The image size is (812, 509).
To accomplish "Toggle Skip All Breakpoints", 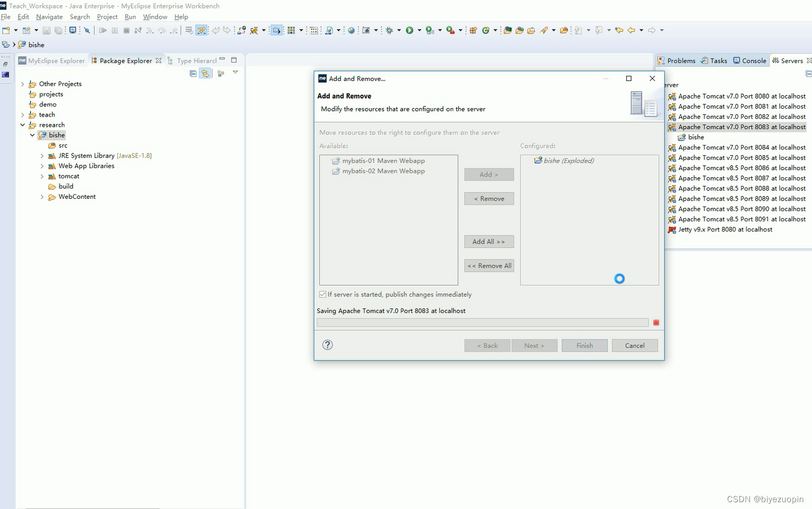I will tap(87, 30).
